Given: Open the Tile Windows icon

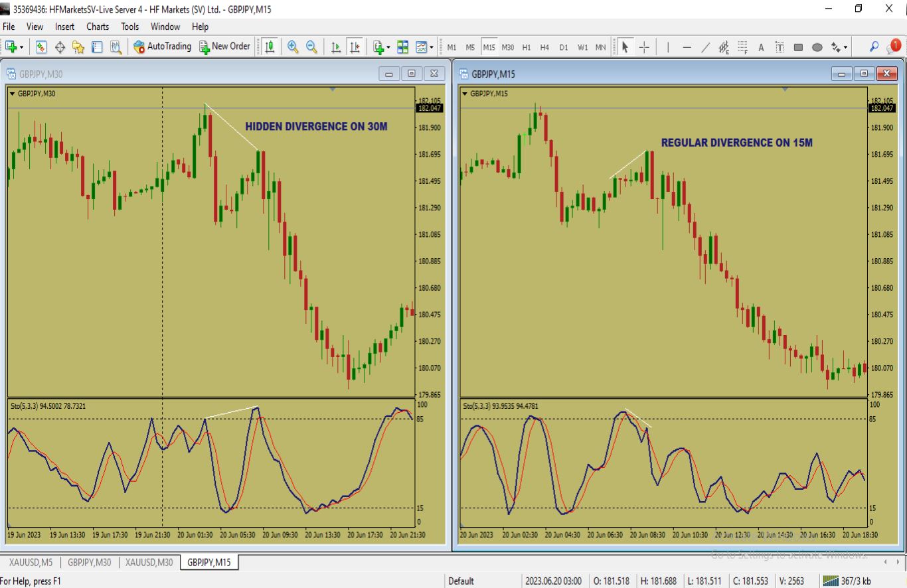Looking at the screenshot, I should point(402,47).
